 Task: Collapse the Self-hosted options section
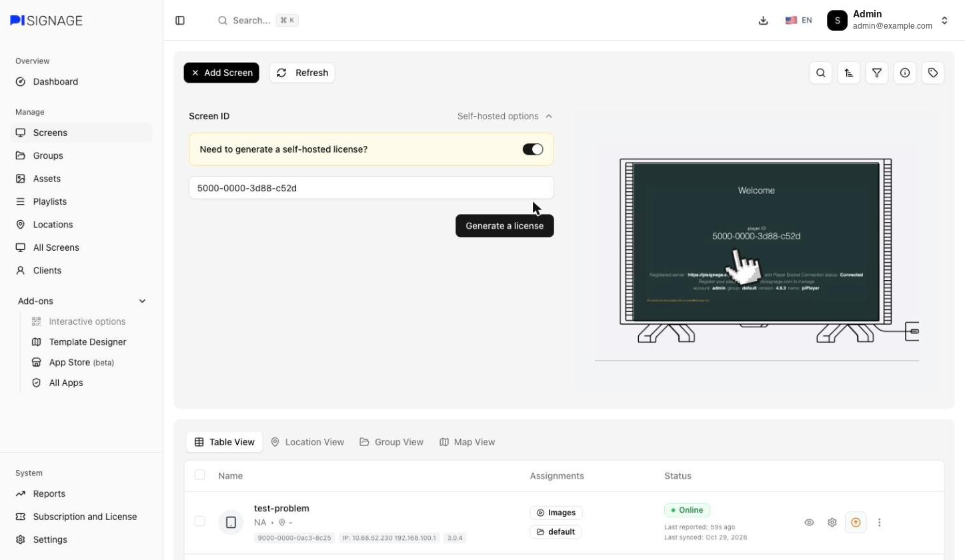tap(505, 116)
